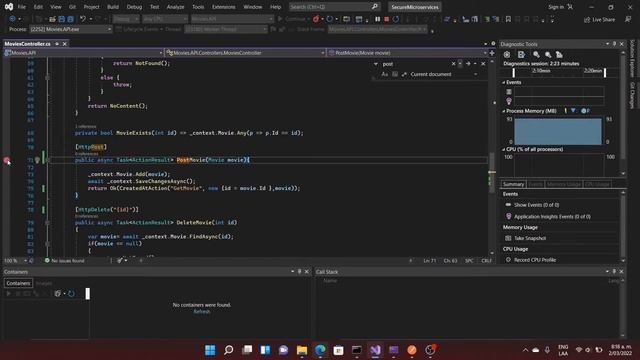Click the lightbulb quick actions icon
The height and width of the screenshot is (360, 640).
coord(37,160)
